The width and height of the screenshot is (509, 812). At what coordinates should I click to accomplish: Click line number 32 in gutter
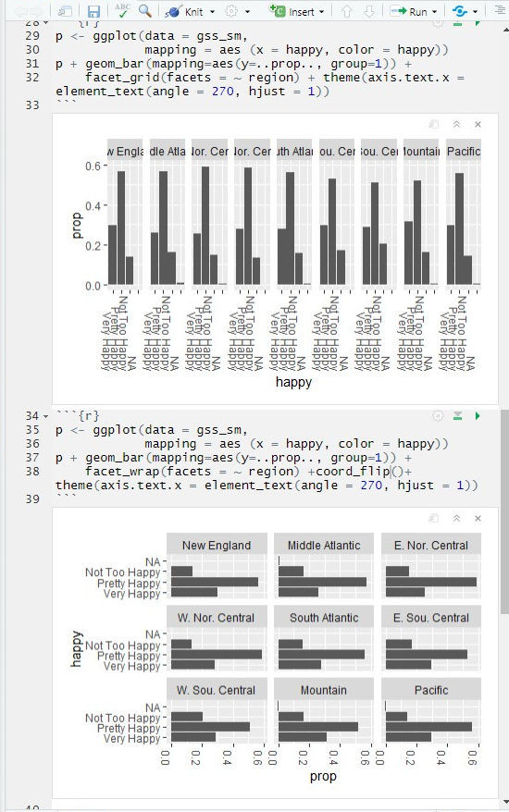coord(32,77)
